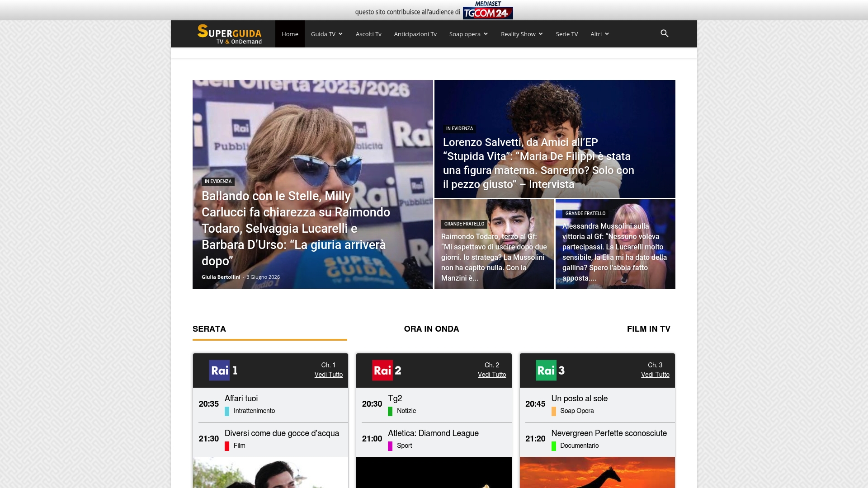
Task: Click Ch. 1 channel number label
Action: pyautogui.click(x=328, y=365)
